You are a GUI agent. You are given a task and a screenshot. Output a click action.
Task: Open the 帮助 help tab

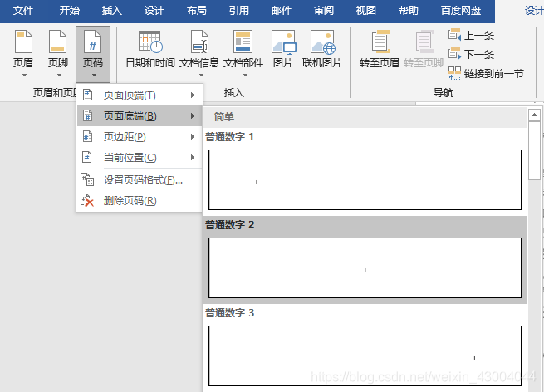pyautogui.click(x=409, y=11)
